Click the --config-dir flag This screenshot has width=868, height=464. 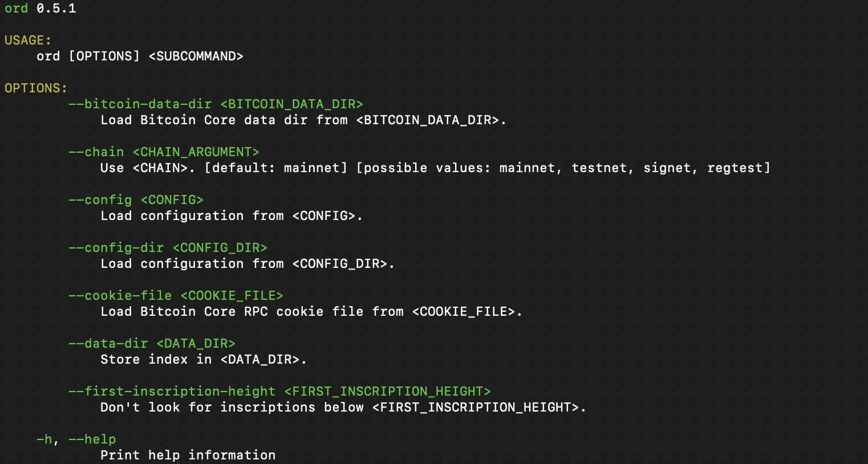point(116,248)
